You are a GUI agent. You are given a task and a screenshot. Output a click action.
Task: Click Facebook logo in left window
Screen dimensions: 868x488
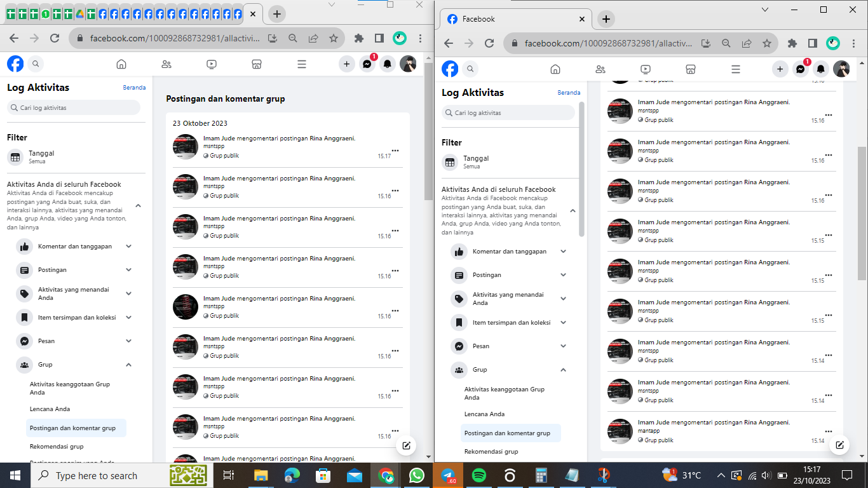tap(15, 64)
